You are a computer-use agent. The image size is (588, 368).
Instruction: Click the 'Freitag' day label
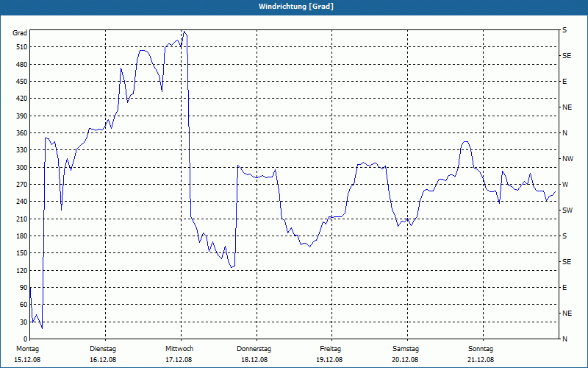point(330,349)
